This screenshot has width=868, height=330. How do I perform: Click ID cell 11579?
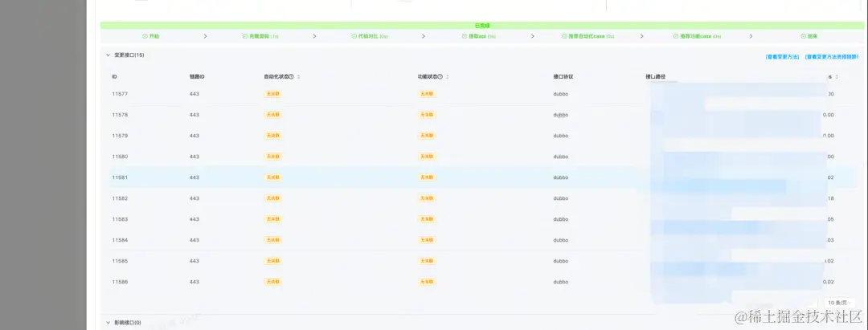pyautogui.click(x=120, y=136)
